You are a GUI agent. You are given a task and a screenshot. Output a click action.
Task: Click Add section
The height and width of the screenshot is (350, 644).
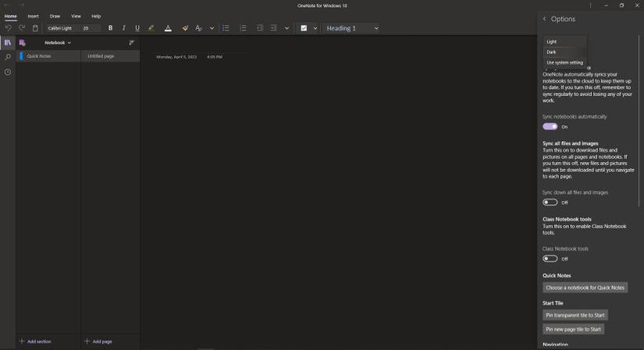(35, 341)
